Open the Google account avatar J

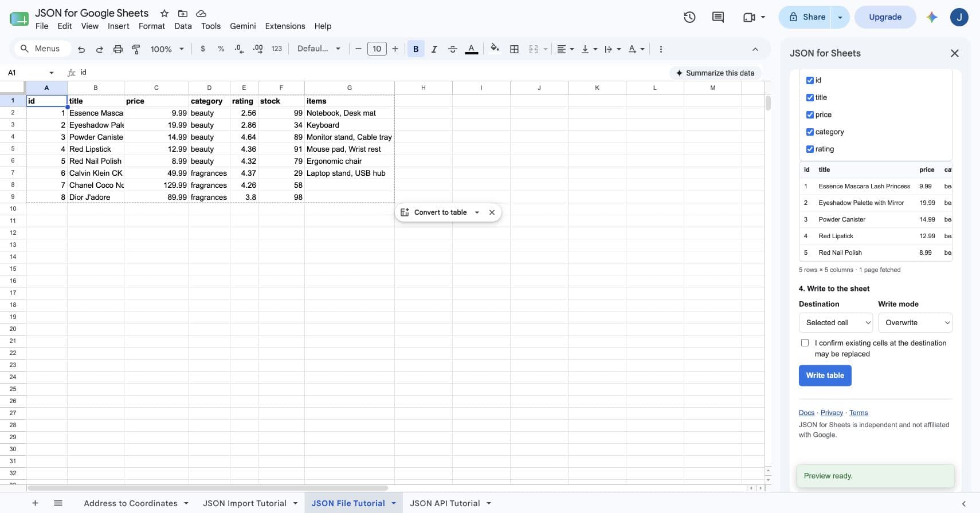click(x=959, y=17)
